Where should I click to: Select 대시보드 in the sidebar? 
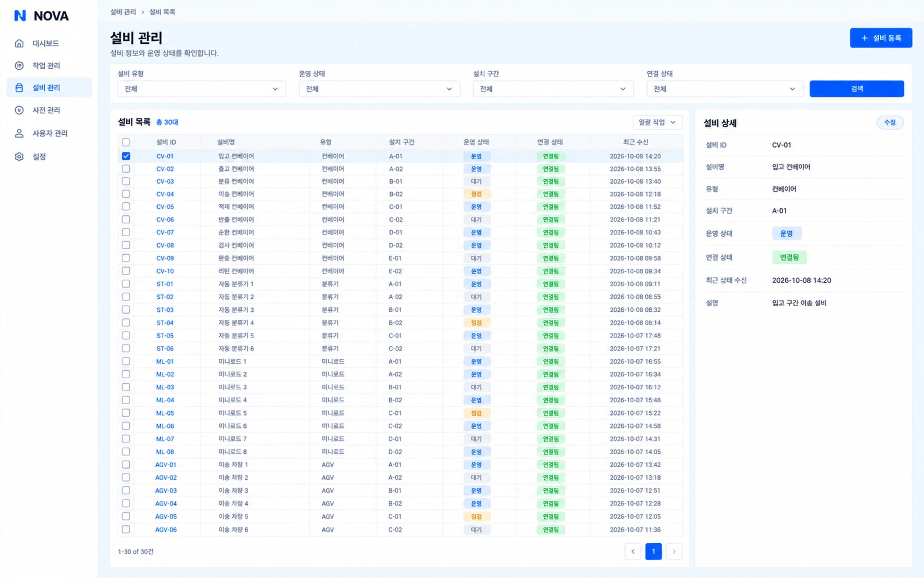pyautogui.click(x=49, y=43)
